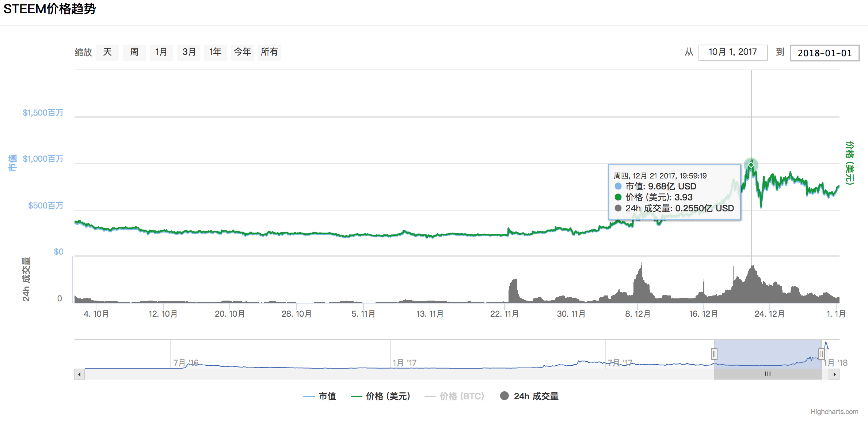Click the 13. 11月 x-axis label

(430, 314)
